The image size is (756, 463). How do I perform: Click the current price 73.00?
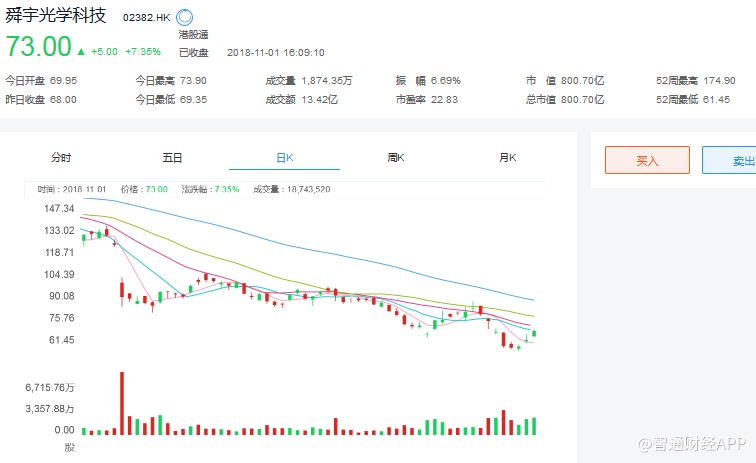pos(39,47)
